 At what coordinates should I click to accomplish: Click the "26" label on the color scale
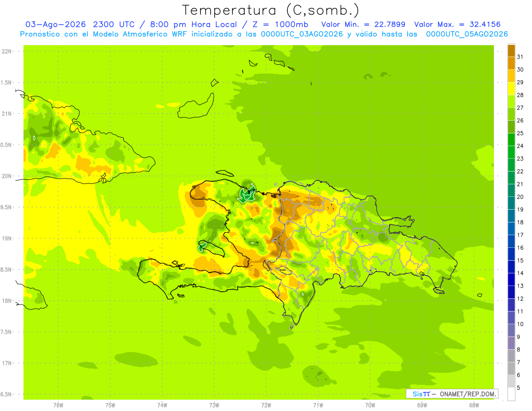click(x=520, y=120)
